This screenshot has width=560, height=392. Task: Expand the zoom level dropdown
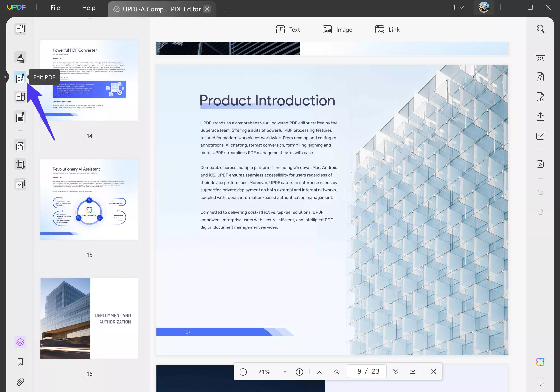(285, 371)
